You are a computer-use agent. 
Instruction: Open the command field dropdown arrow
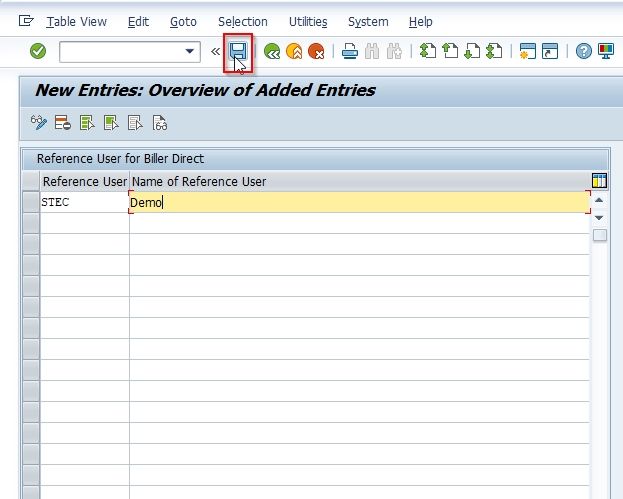coord(190,51)
